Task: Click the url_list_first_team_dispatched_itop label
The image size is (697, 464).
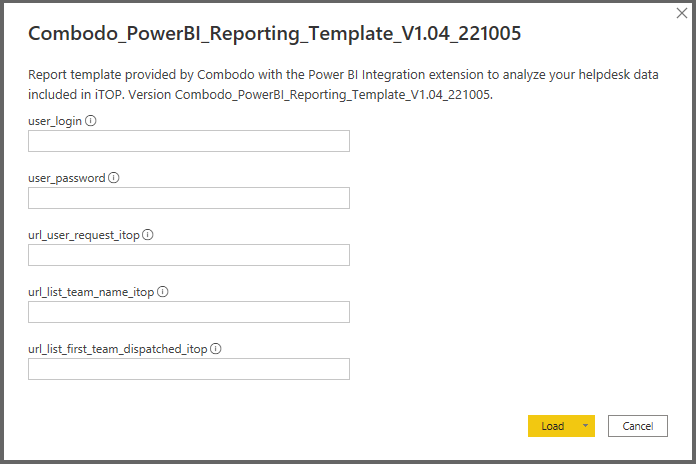Action: click(x=117, y=349)
